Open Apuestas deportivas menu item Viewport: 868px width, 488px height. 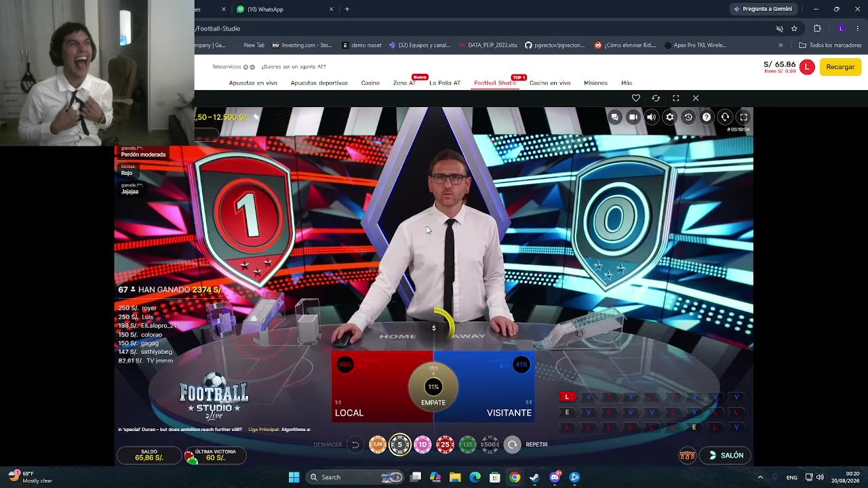click(319, 83)
